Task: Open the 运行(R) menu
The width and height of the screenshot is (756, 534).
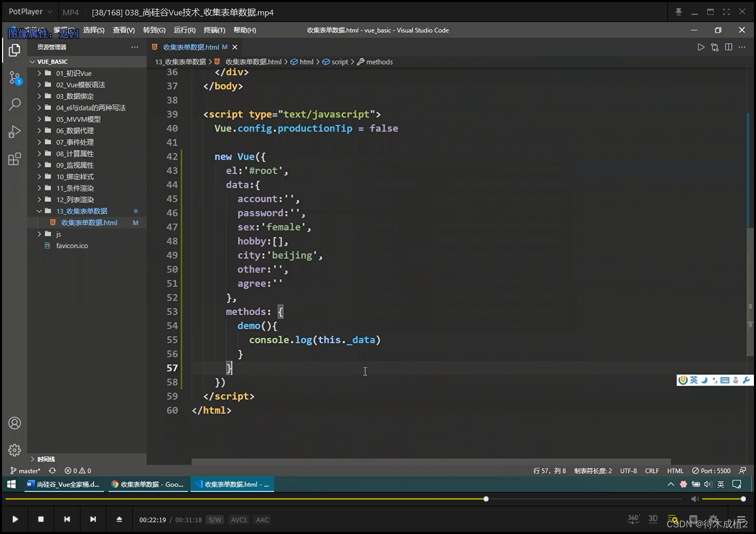Action: [x=185, y=30]
